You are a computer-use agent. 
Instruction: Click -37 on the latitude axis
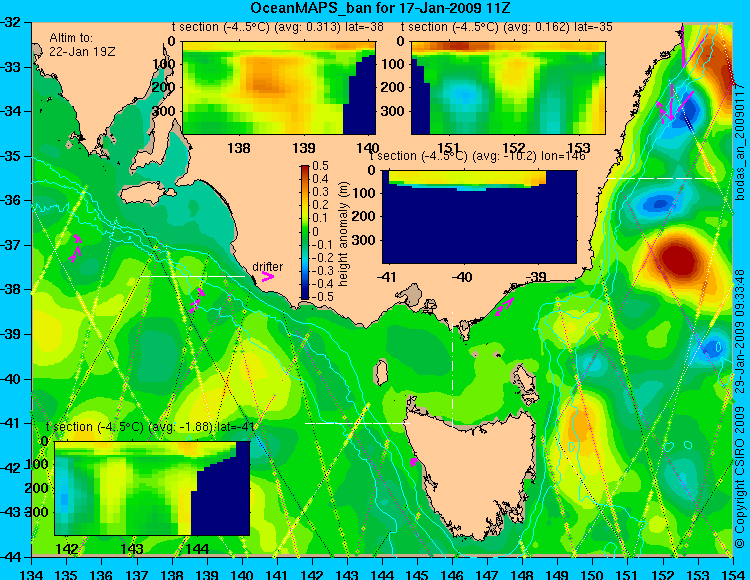pyautogui.click(x=11, y=245)
